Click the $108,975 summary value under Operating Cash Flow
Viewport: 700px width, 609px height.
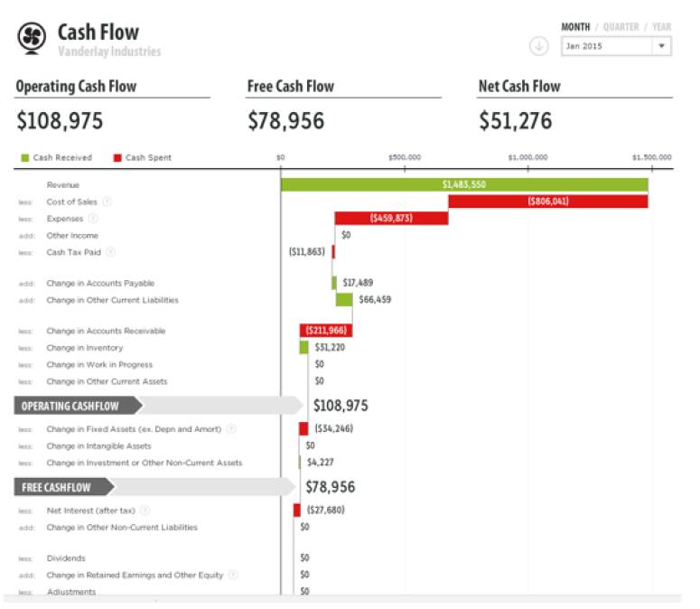pyautogui.click(x=60, y=120)
